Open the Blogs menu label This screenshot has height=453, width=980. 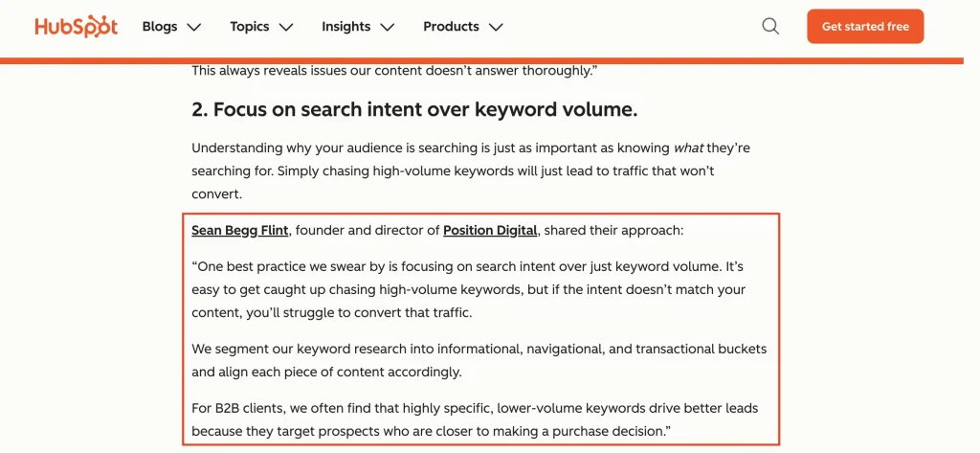[160, 26]
